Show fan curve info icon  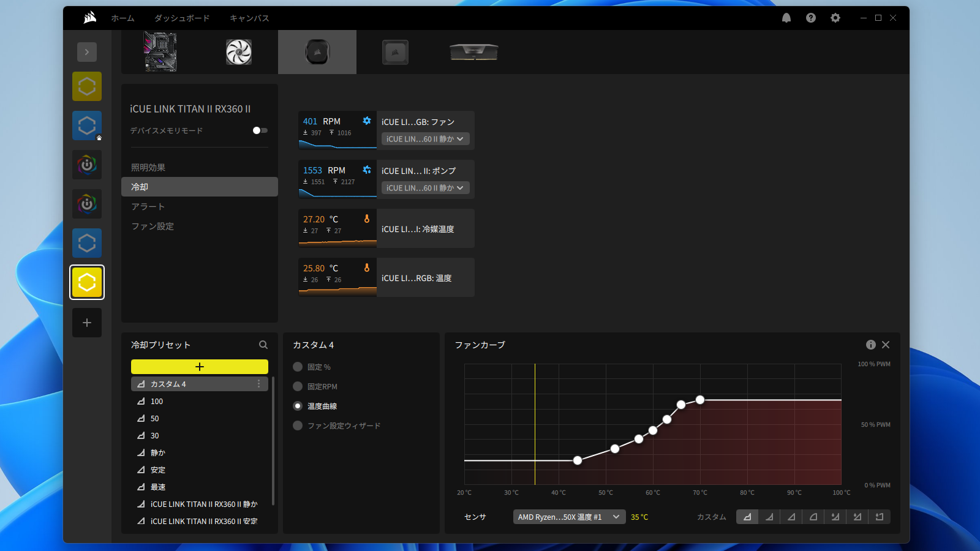click(871, 345)
